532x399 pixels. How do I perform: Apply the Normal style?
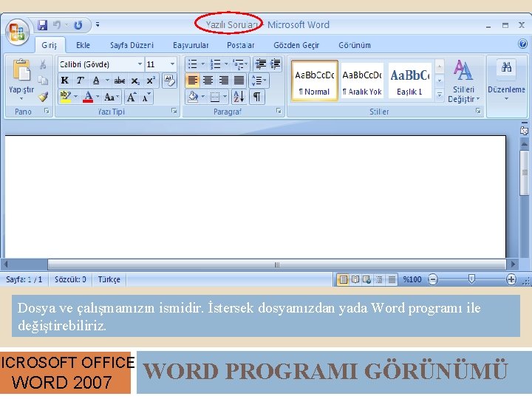point(315,81)
